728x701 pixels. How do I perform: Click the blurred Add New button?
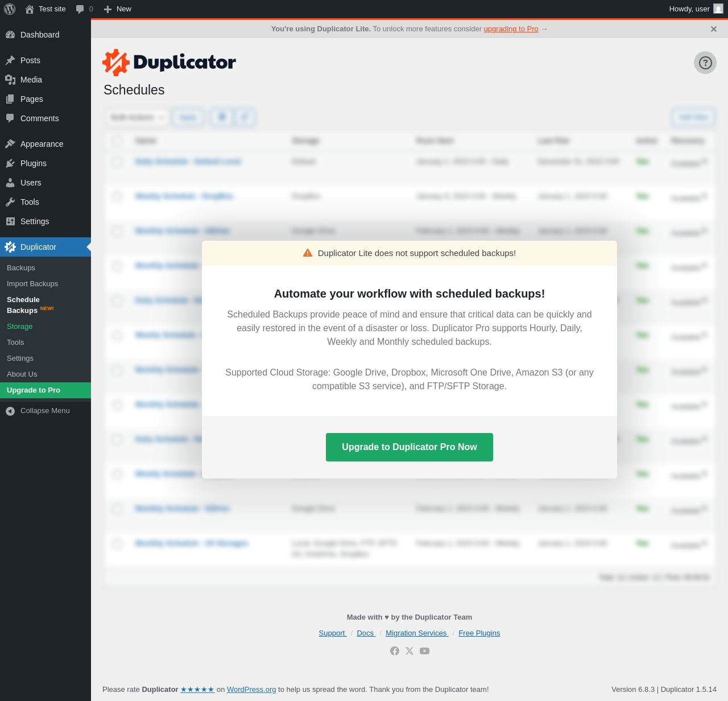click(693, 117)
